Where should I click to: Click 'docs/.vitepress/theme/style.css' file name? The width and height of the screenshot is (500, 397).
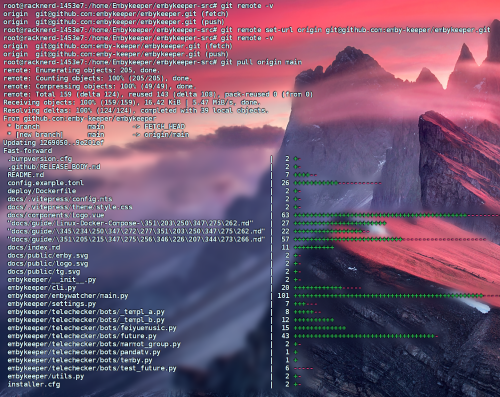[x=70, y=207]
